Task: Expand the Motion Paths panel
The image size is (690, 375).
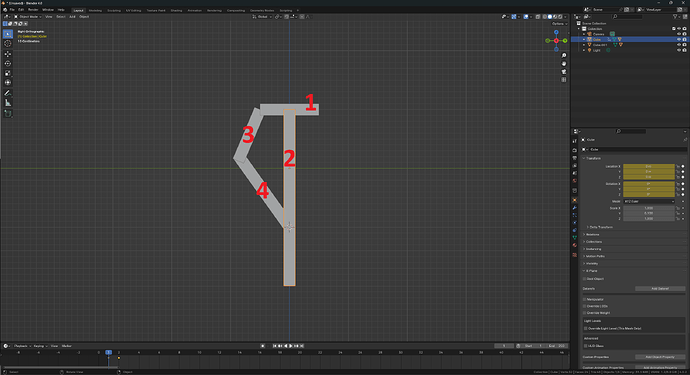Action: point(595,256)
